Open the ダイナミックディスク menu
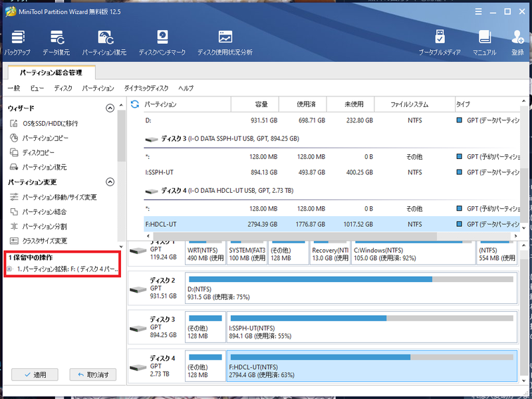The image size is (532, 399). pos(146,88)
